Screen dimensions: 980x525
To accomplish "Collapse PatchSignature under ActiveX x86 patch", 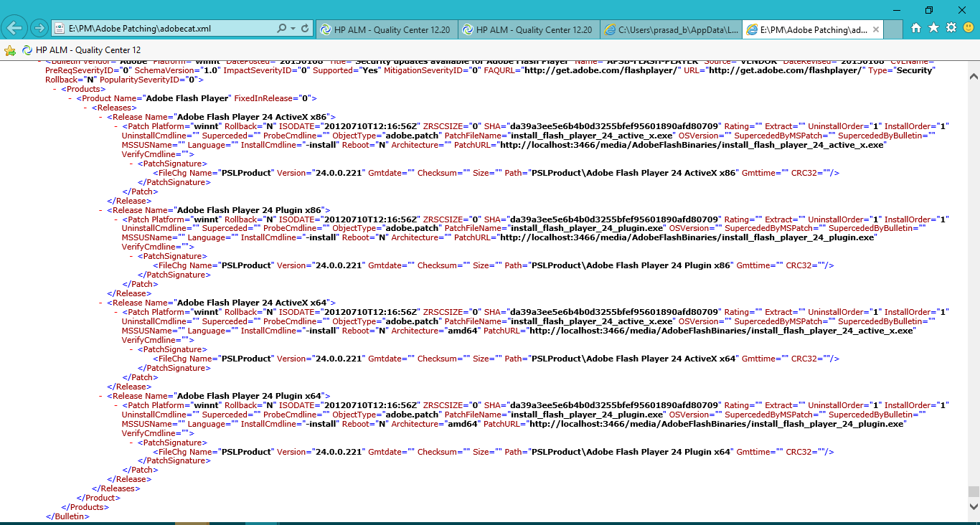I will click(132, 164).
